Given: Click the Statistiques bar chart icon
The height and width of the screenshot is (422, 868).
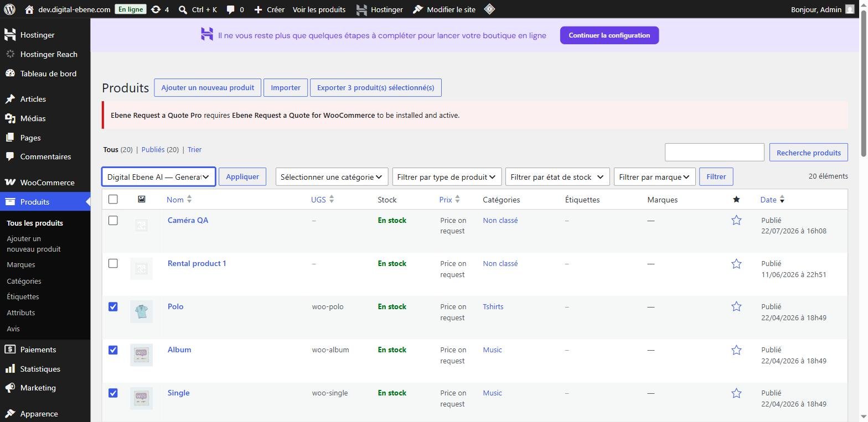Looking at the screenshot, I should (10, 369).
